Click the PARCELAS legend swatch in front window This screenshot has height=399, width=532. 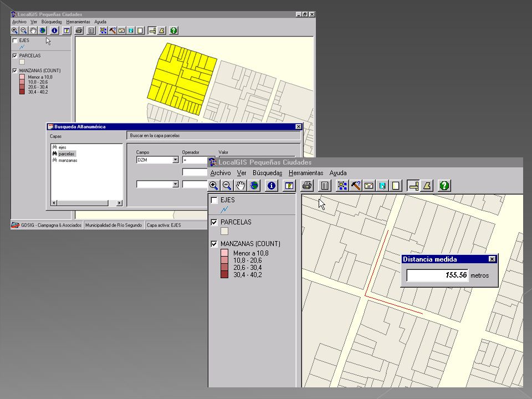(x=224, y=231)
